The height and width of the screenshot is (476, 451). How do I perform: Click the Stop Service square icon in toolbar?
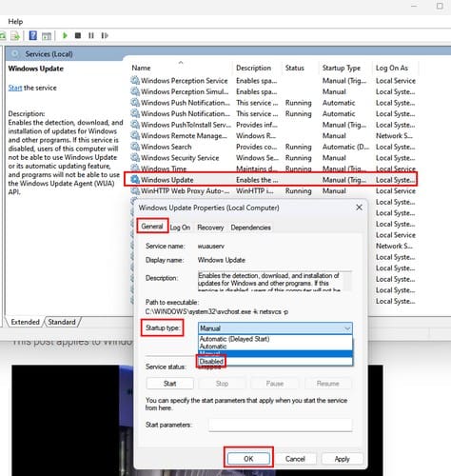(x=78, y=35)
